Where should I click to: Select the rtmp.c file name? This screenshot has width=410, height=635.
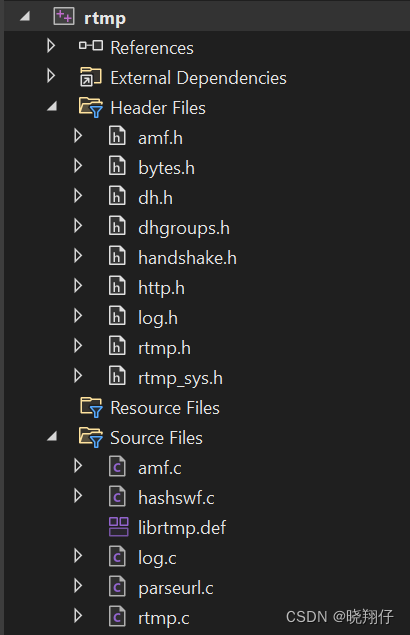coord(164,618)
